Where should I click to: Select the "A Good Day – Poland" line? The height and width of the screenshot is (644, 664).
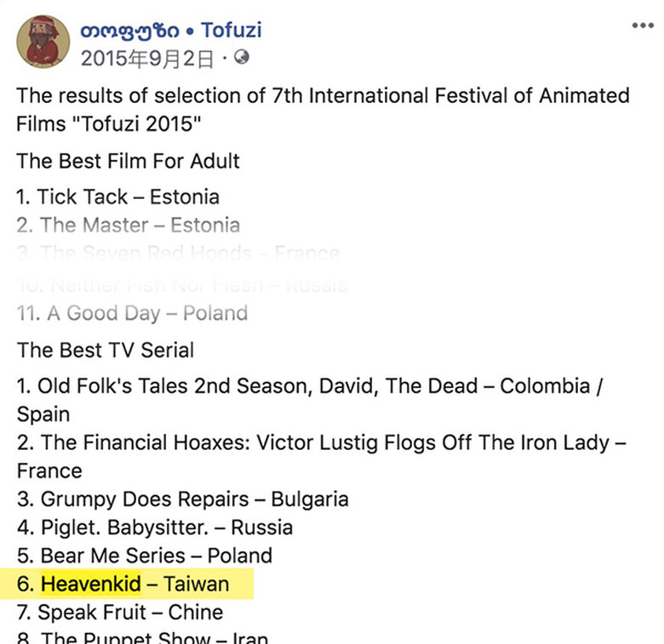[x=132, y=313]
